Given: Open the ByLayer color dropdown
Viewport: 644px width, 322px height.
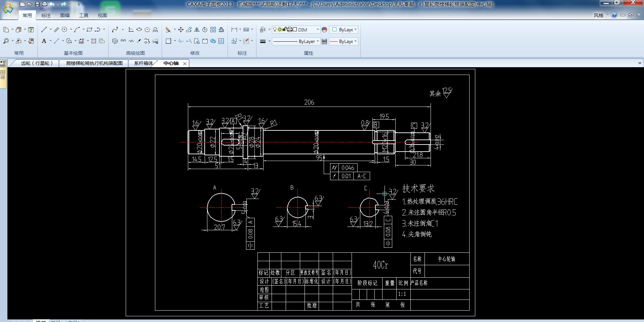Looking at the screenshot, I should point(356,30).
